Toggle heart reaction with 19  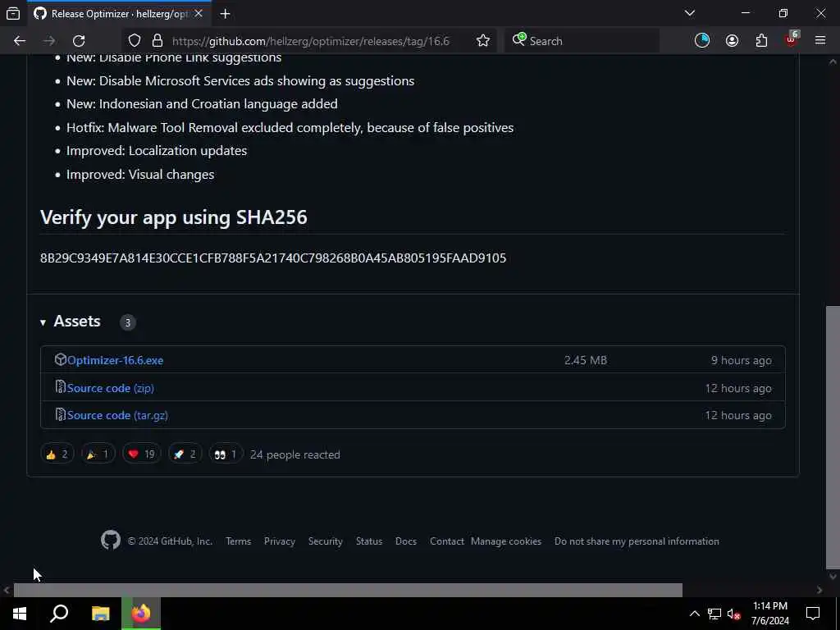141,454
